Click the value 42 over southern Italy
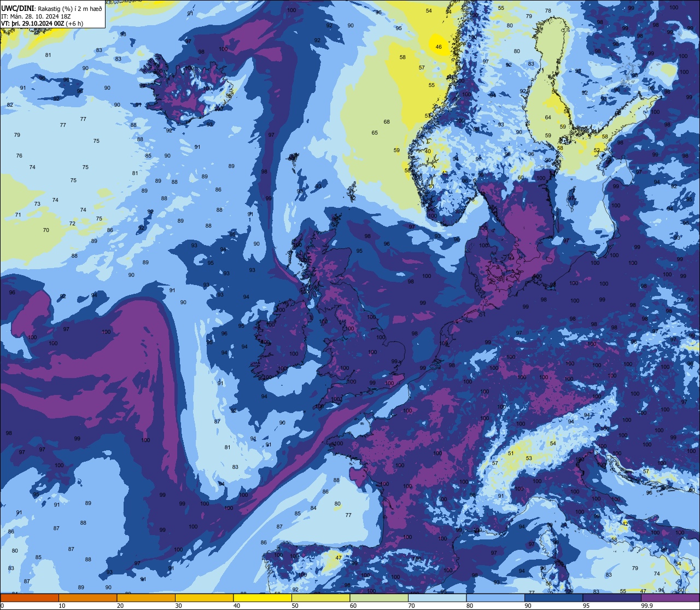The image size is (700, 610). pos(625,524)
